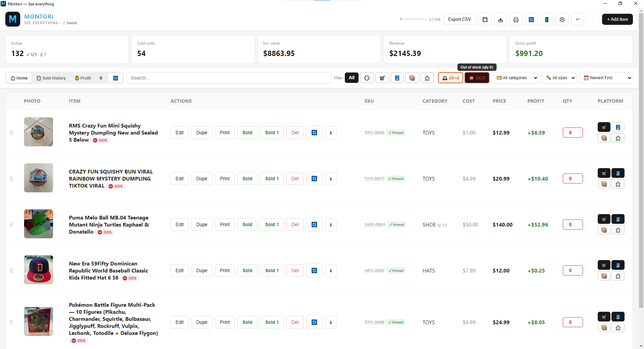Select the 60+d aging filter
Screen dimensions: 644x349
click(450, 78)
